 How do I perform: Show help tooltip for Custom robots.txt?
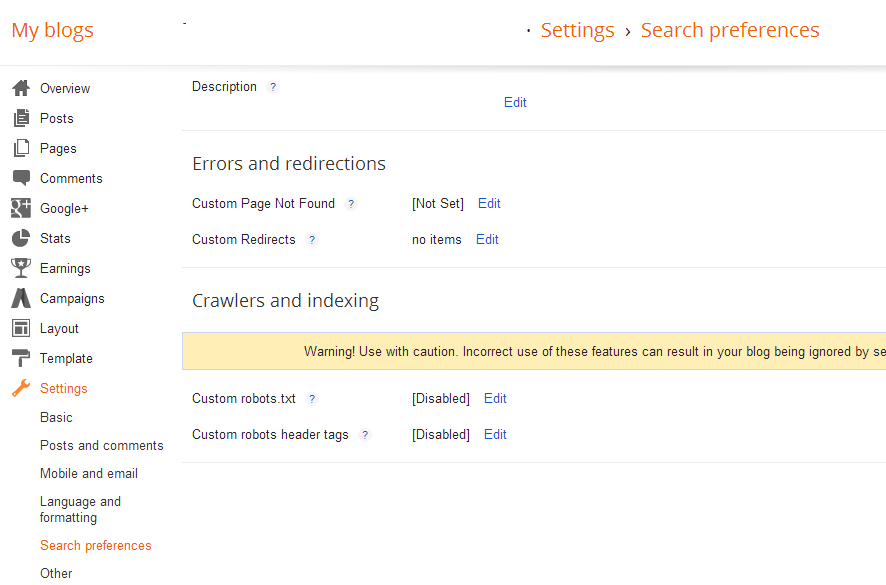pyautogui.click(x=312, y=399)
